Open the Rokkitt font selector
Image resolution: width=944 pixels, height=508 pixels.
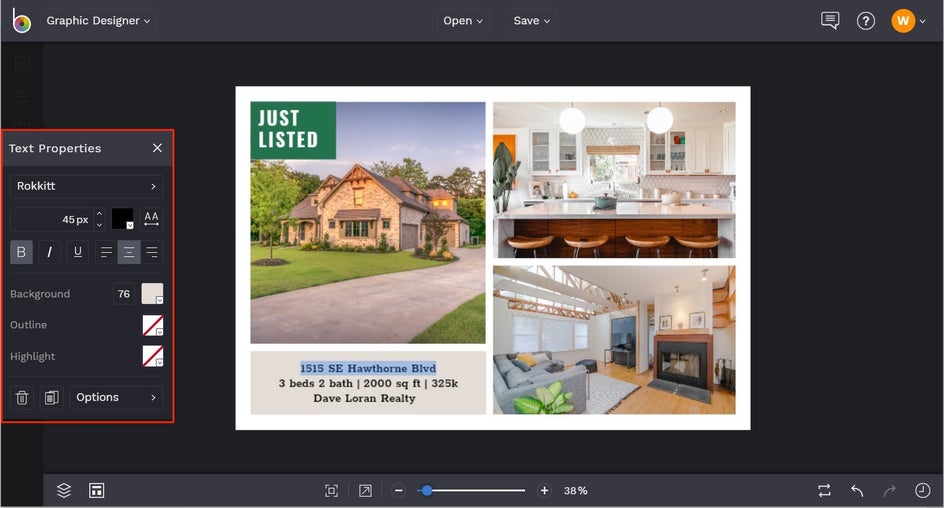(x=87, y=186)
